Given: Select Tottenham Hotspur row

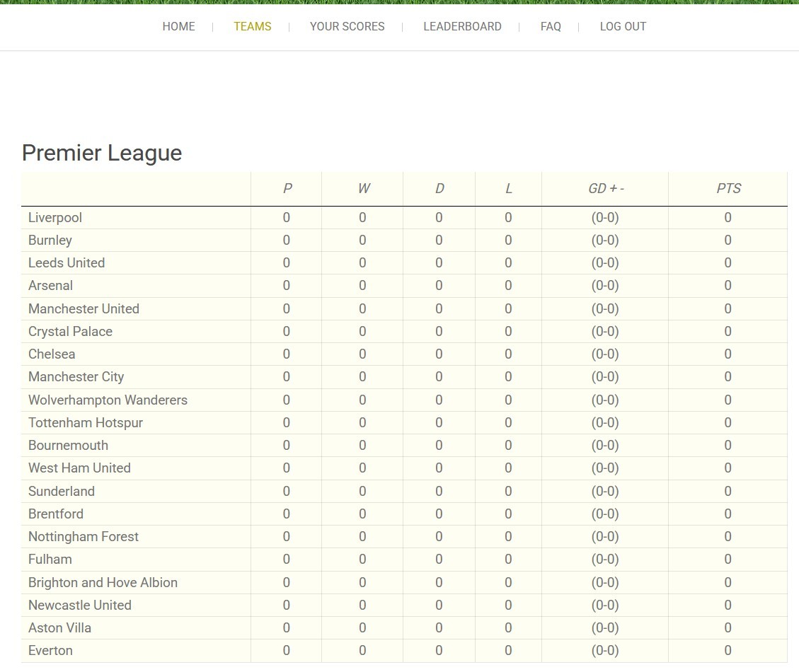Looking at the screenshot, I should (404, 423).
